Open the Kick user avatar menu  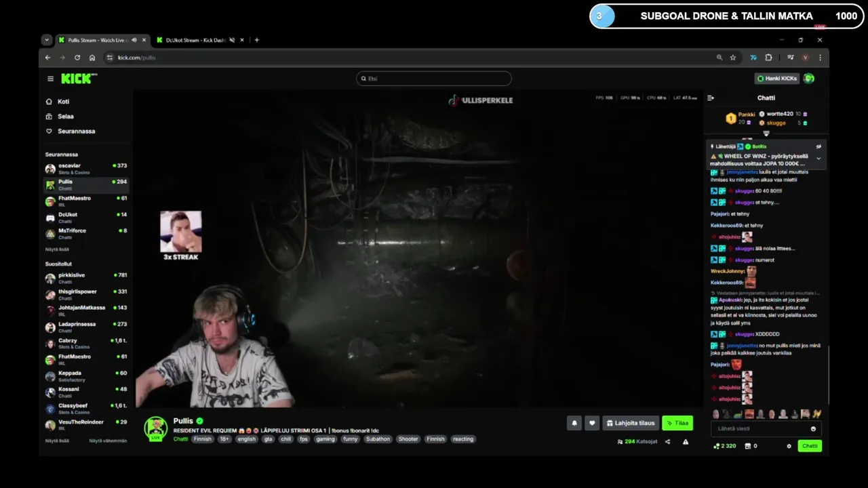click(x=809, y=79)
